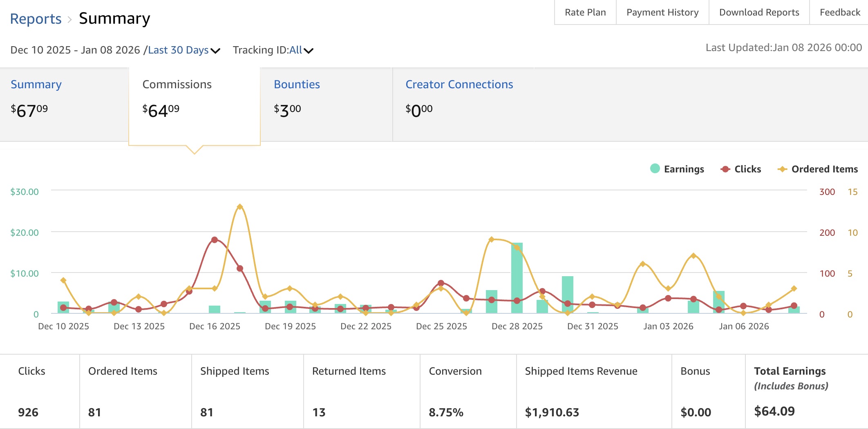Toggle the Earnings legend series
868x429 pixels.
coord(683,169)
